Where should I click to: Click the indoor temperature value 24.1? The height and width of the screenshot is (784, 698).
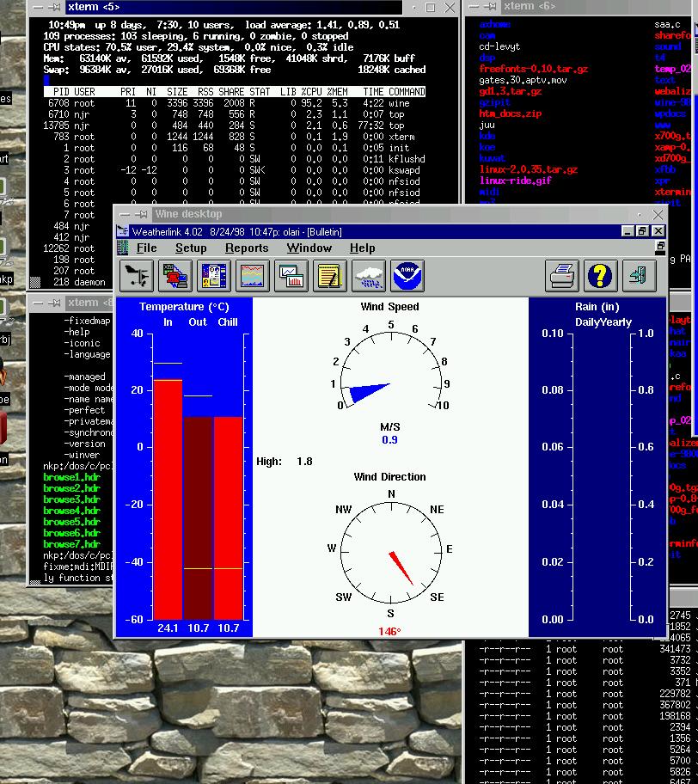tap(168, 628)
